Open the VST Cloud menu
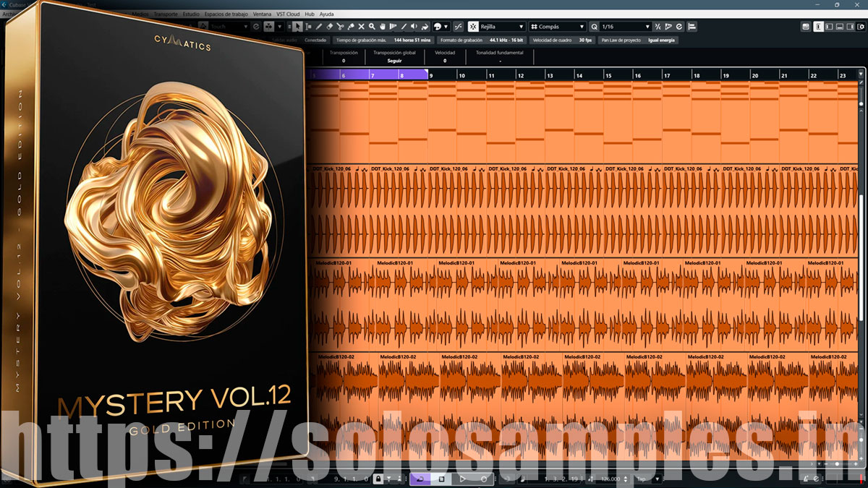 (289, 14)
